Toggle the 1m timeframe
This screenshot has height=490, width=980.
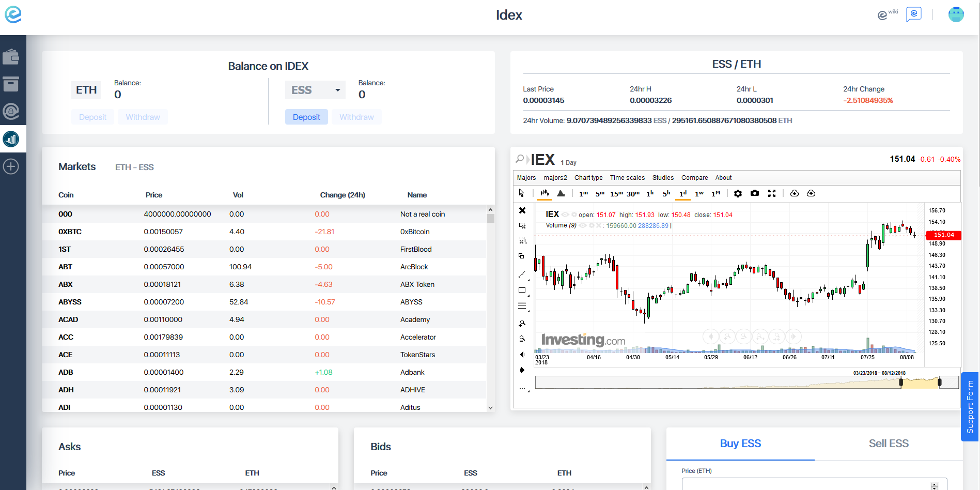point(583,193)
